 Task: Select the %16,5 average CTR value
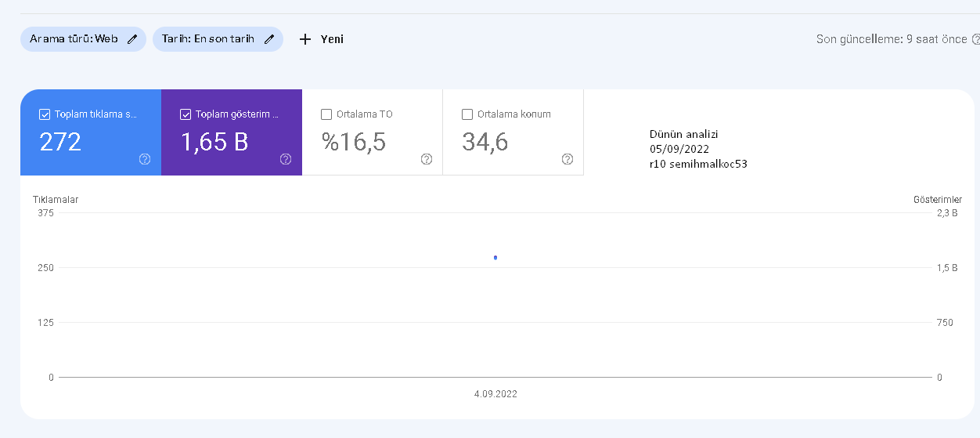[x=353, y=142]
